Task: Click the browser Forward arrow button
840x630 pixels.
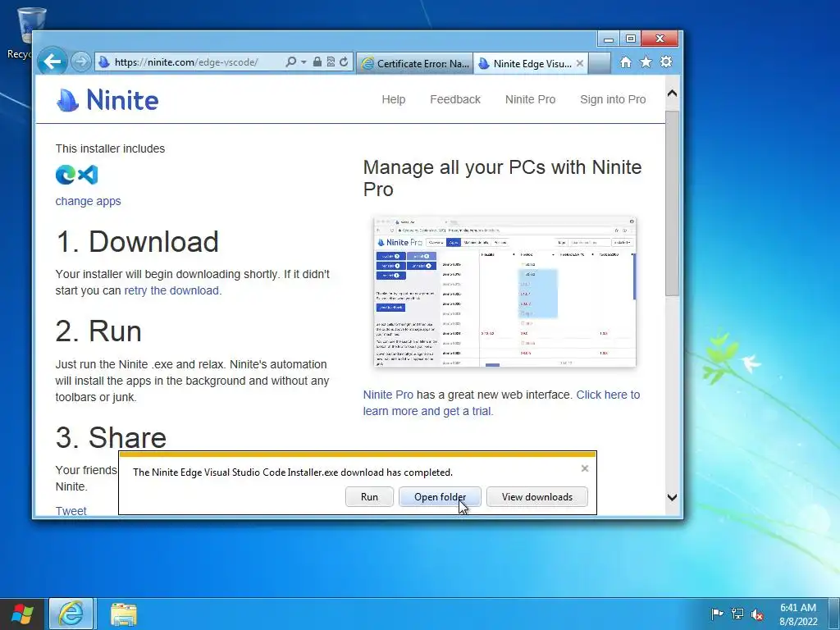Action: (x=80, y=62)
